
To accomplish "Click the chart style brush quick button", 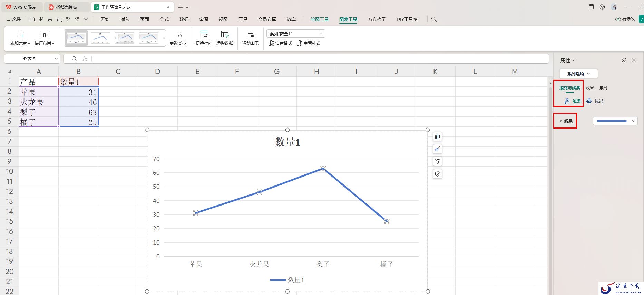I will 438,149.
